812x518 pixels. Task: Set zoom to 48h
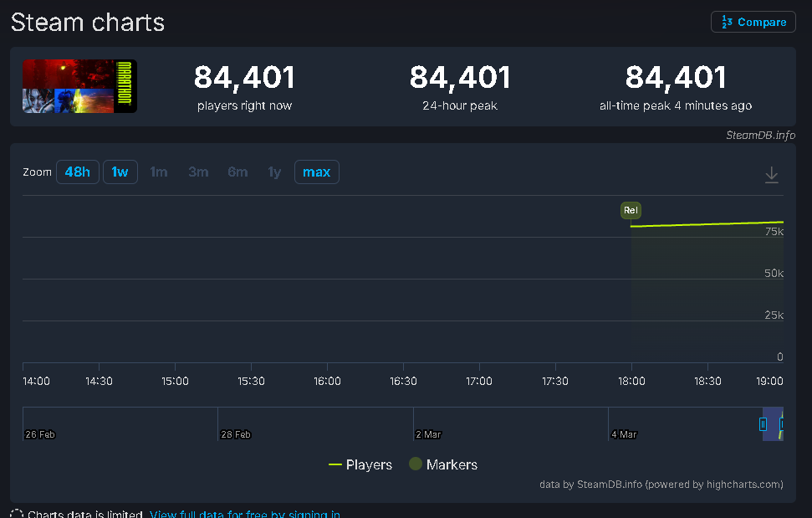pos(77,172)
